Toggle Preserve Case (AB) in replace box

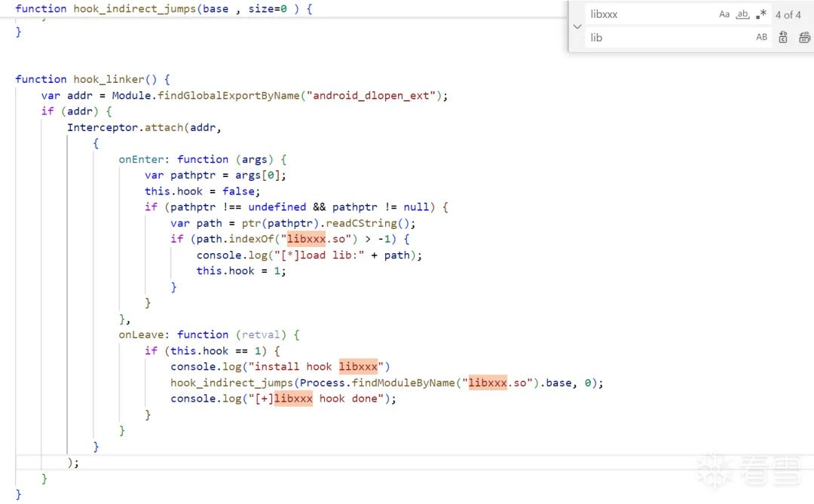761,38
